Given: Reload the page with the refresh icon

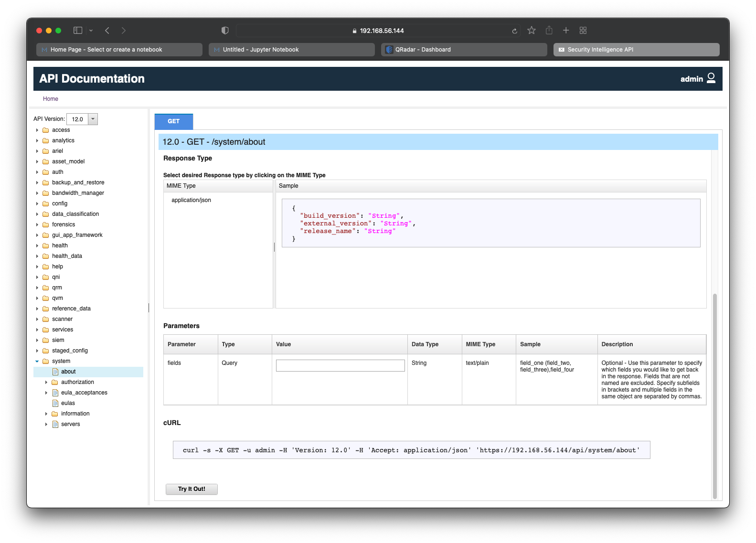Looking at the screenshot, I should [514, 31].
